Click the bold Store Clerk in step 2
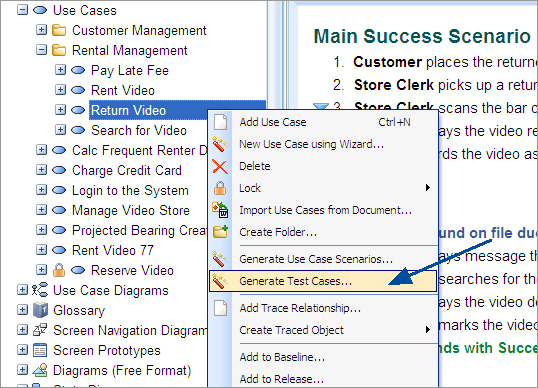Image resolution: width=538 pixels, height=388 pixels. pos(394,85)
